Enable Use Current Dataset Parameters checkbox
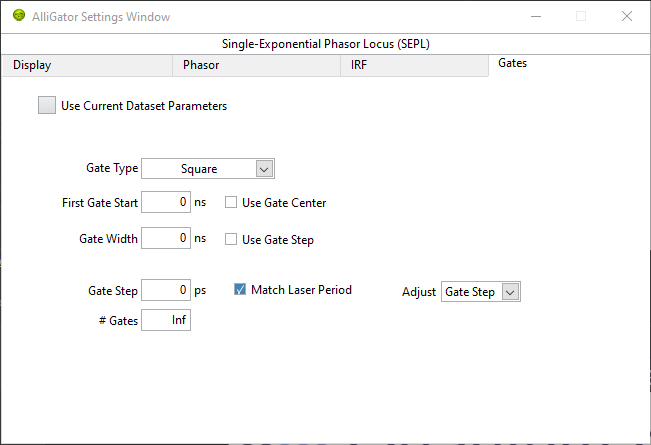Image resolution: width=651 pixels, height=445 pixels. (x=47, y=105)
